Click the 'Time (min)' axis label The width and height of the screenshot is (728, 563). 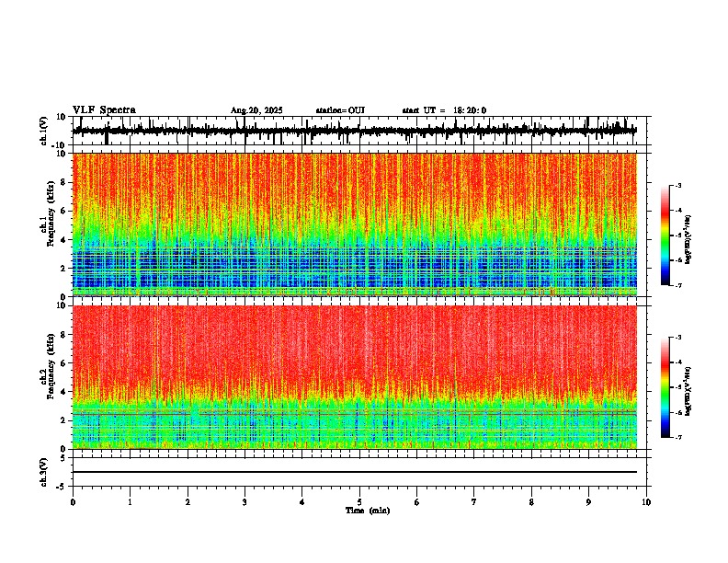pyautogui.click(x=368, y=511)
